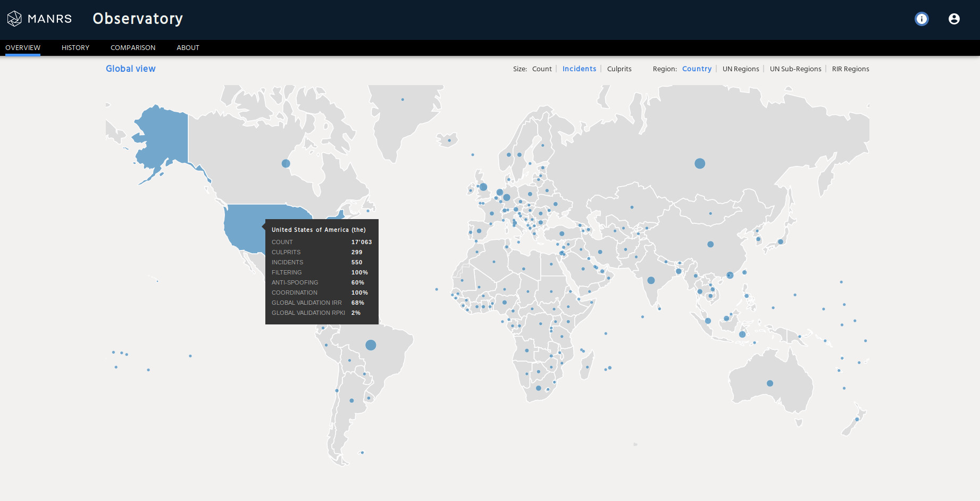Viewport: 980px width, 501px height.
Task: Set bubble size to Culprits
Action: 619,69
